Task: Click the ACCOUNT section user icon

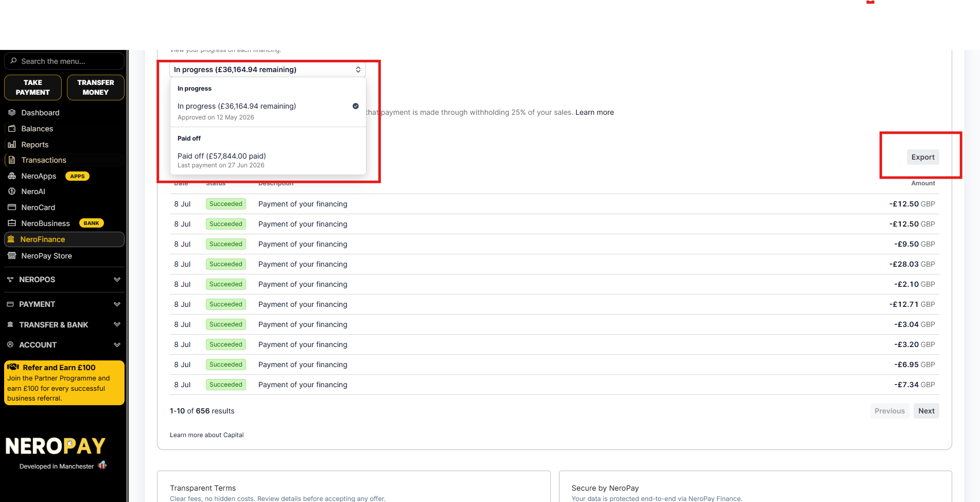Action: pos(10,344)
